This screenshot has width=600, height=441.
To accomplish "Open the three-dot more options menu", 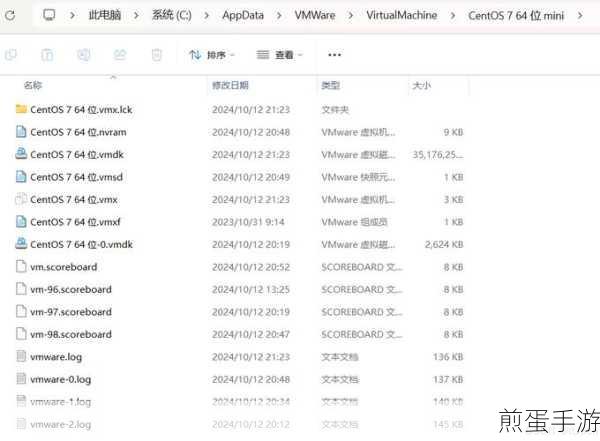I will coord(334,55).
